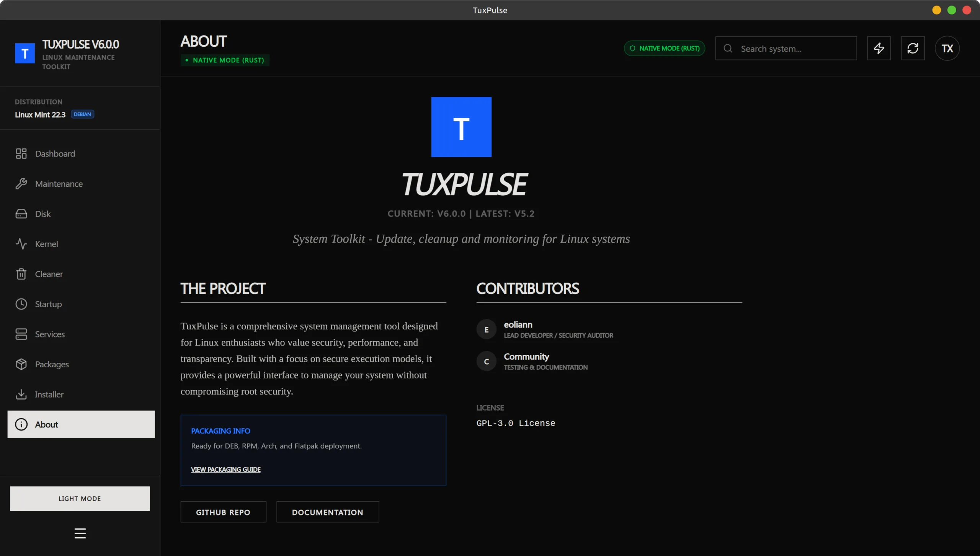980x556 pixels.
Task: Click the Native Mode (Rust) status pill
Action: click(664, 48)
